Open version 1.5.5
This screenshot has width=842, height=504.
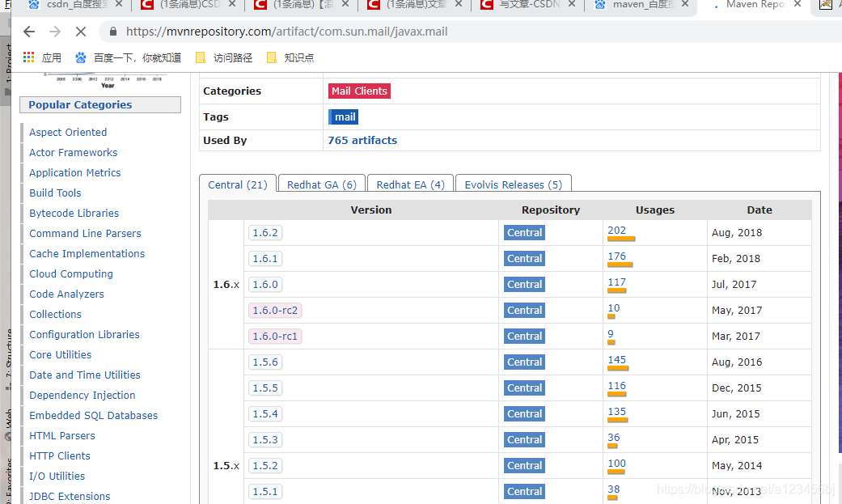coord(265,388)
